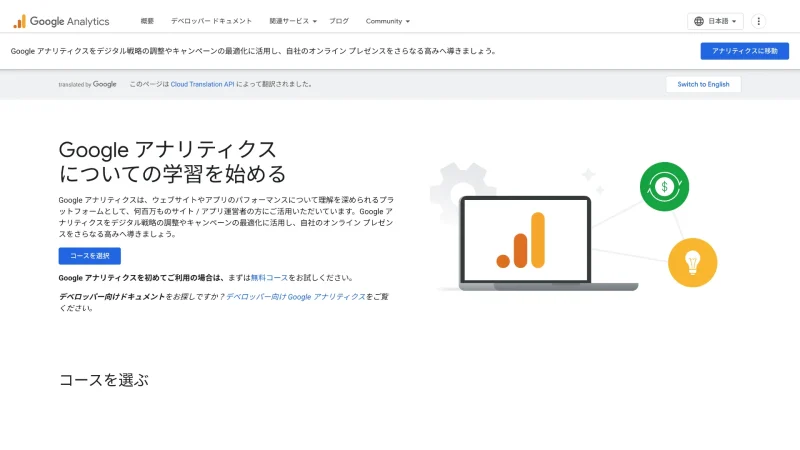Open the ブログ nav item
Viewport: 800px width, 450px height.
point(339,21)
